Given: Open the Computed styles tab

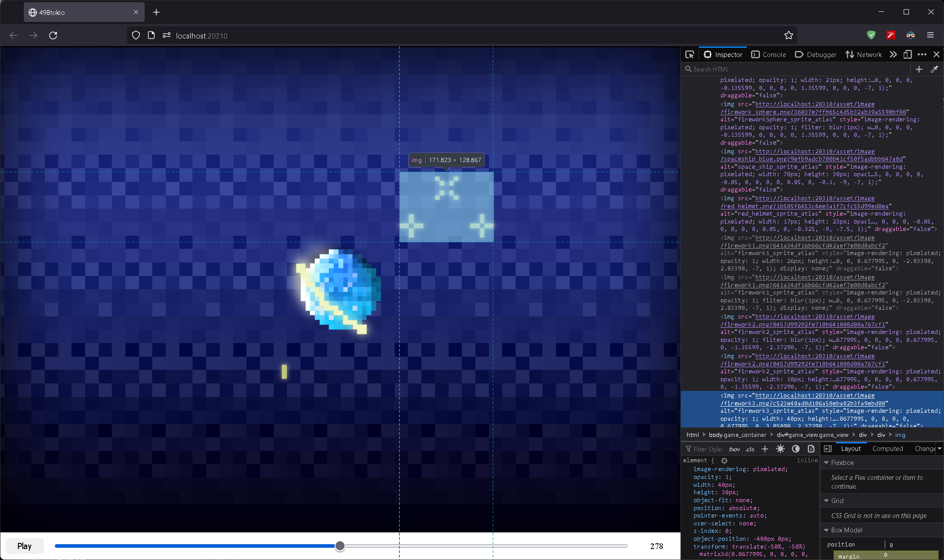Looking at the screenshot, I should coord(887,449).
